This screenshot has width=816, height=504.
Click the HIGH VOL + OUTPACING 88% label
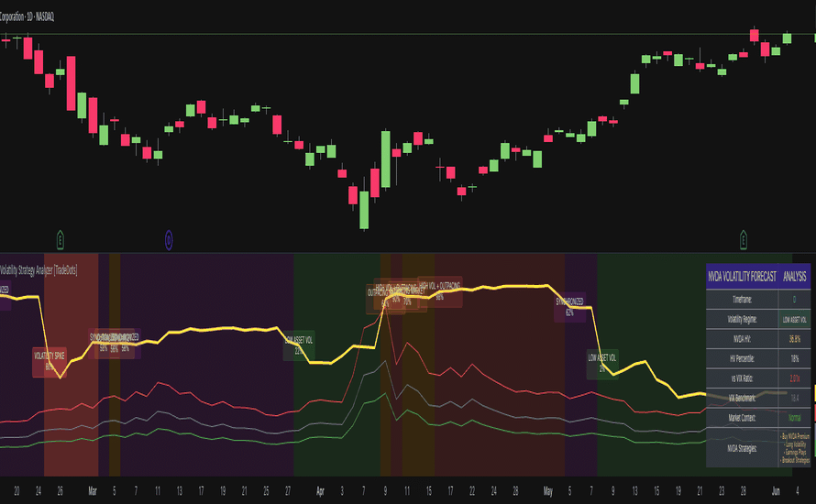440,290
